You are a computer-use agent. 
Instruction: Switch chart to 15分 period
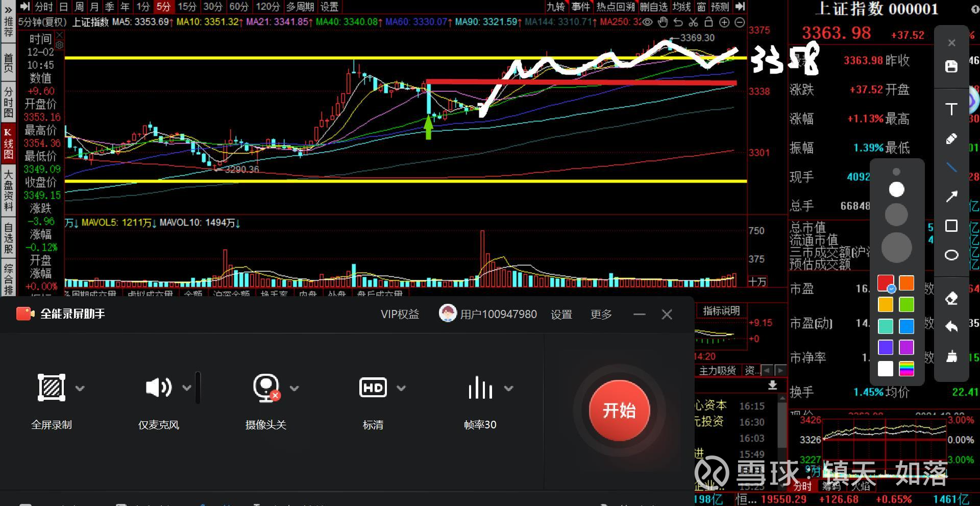187,6
